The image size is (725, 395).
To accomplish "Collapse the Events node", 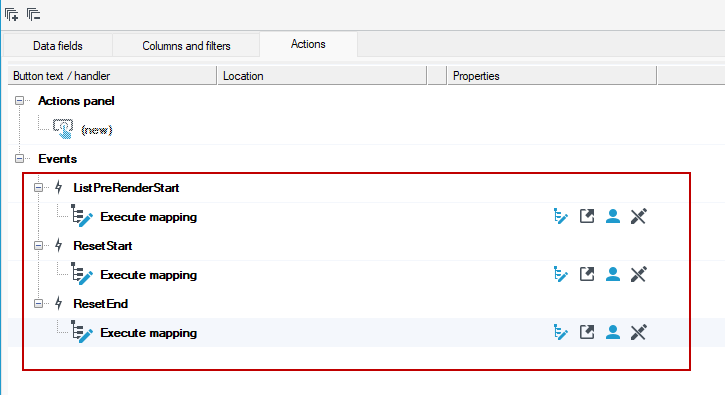I will pos(19,159).
